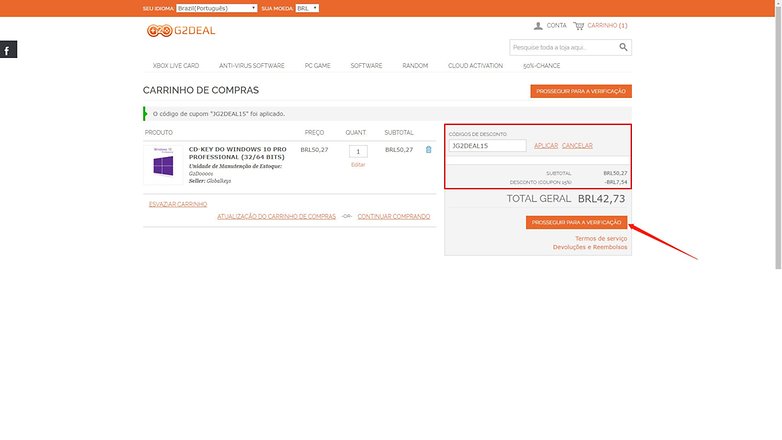Open the Xbox Live Card menu
This screenshot has width=782, height=440.
click(176, 66)
